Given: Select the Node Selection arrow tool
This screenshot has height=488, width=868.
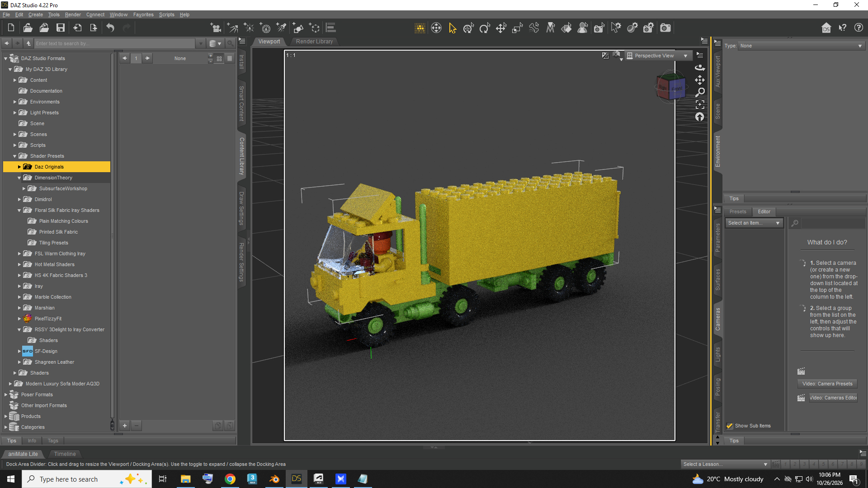Looking at the screenshot, I should (x=453, y=28).
